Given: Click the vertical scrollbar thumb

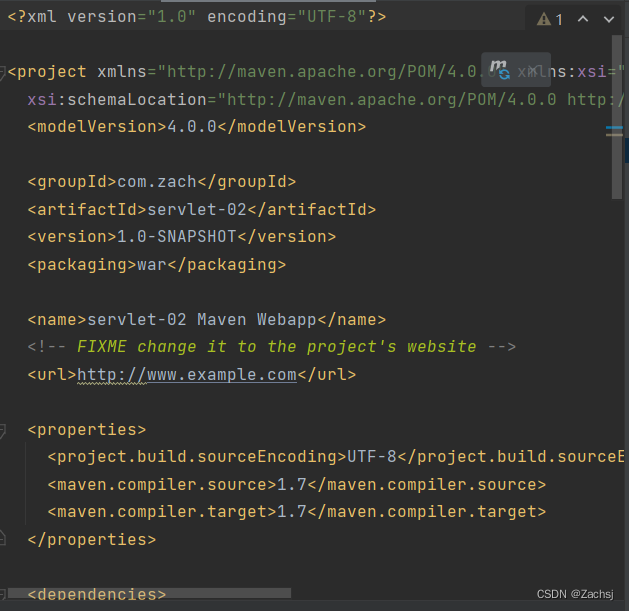Looking at the screenshot, I should (x=617, y=116).
